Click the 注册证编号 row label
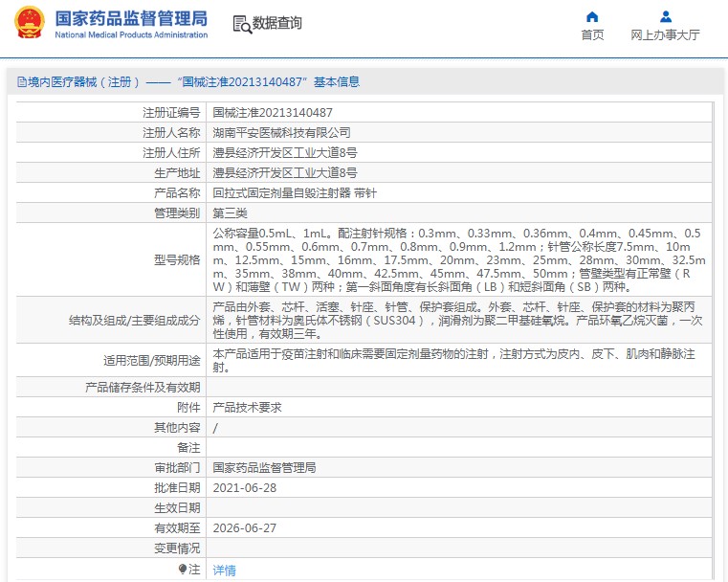Image resolution: width=728 pixels, height=582 pixels. tap(171, 113)
